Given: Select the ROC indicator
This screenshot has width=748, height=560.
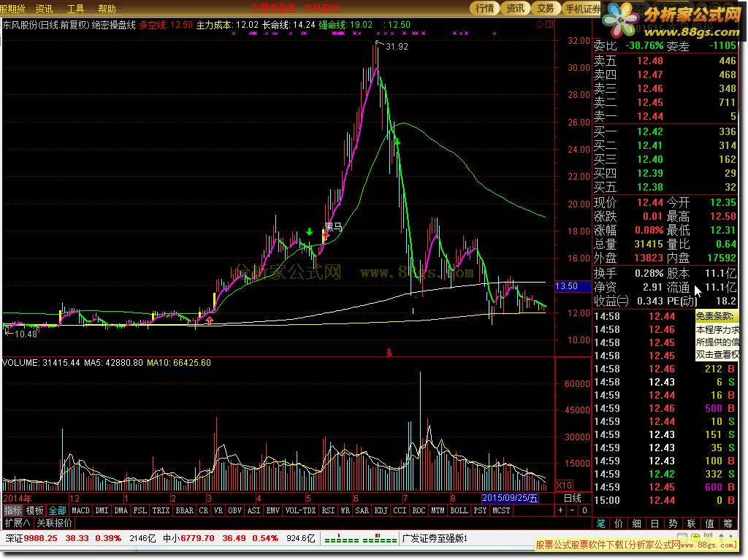Looking at the screenshot, I should tap(419, 510).
